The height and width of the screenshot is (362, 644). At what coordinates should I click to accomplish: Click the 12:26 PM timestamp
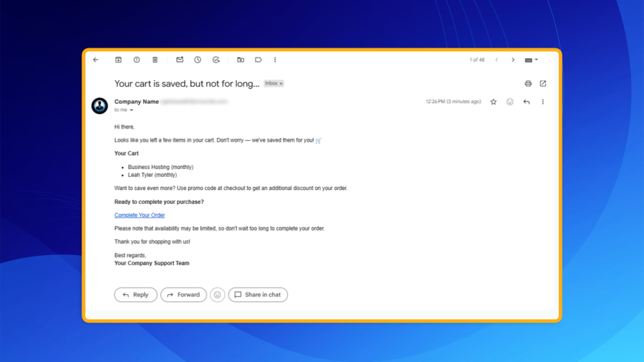pos(453,101)
